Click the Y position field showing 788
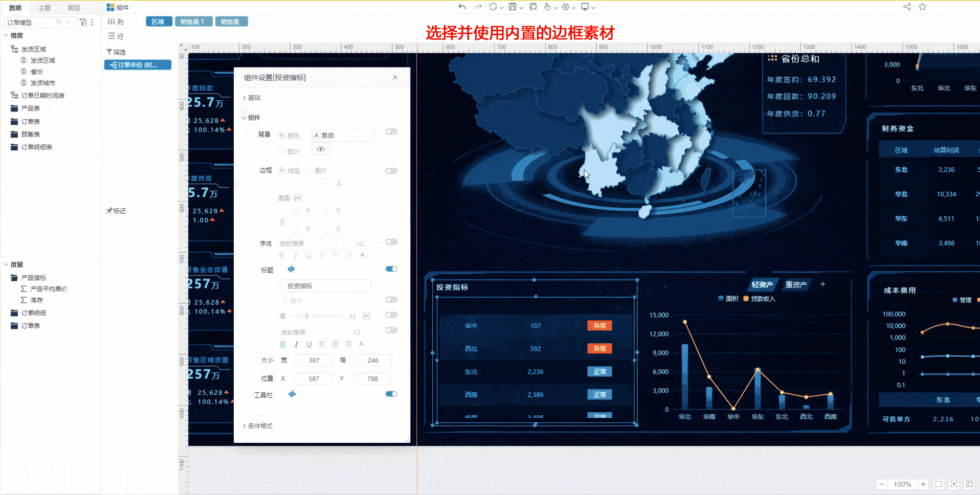The image size is (980, 495). tap(373, 379)
